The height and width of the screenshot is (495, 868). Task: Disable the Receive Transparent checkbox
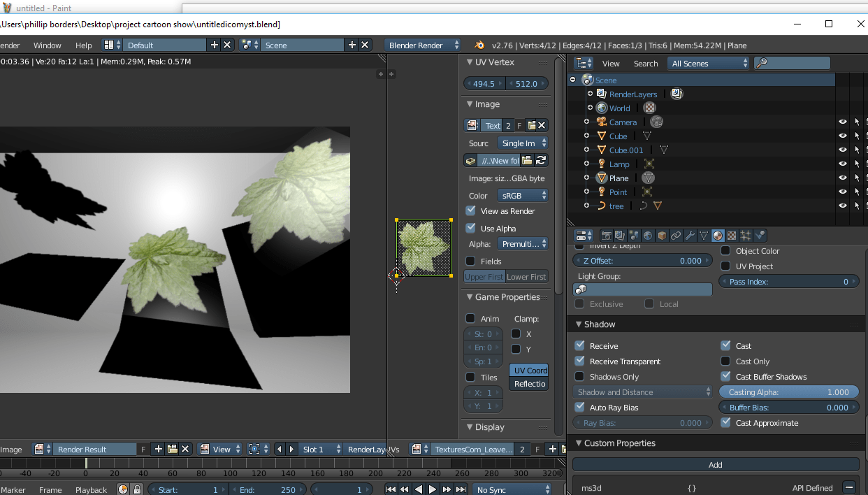click(x=579, y=361)
